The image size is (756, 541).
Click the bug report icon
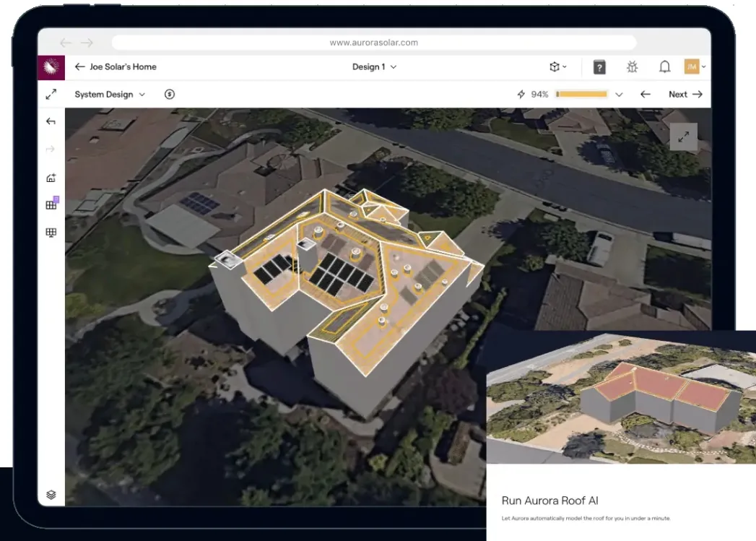click(632, 67)
